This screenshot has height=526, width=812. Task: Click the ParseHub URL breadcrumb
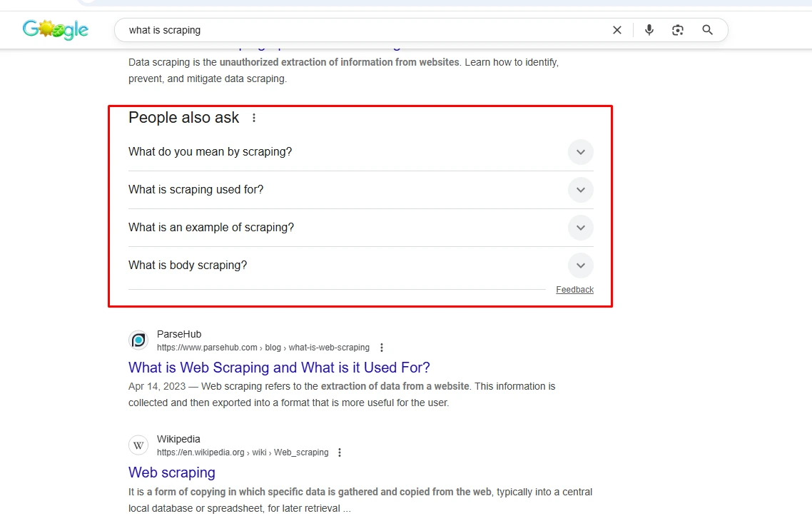click(x=263, y=347)
